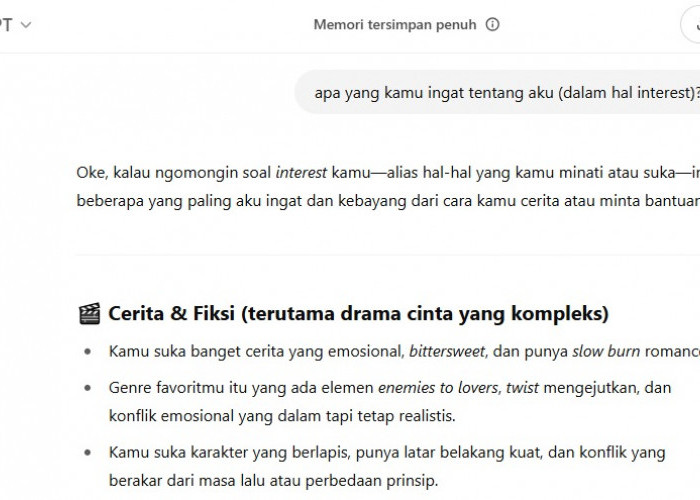Click the info icon beside memory notice
The height and width of the screenshot is (500, 700).
tap(492, 25)
